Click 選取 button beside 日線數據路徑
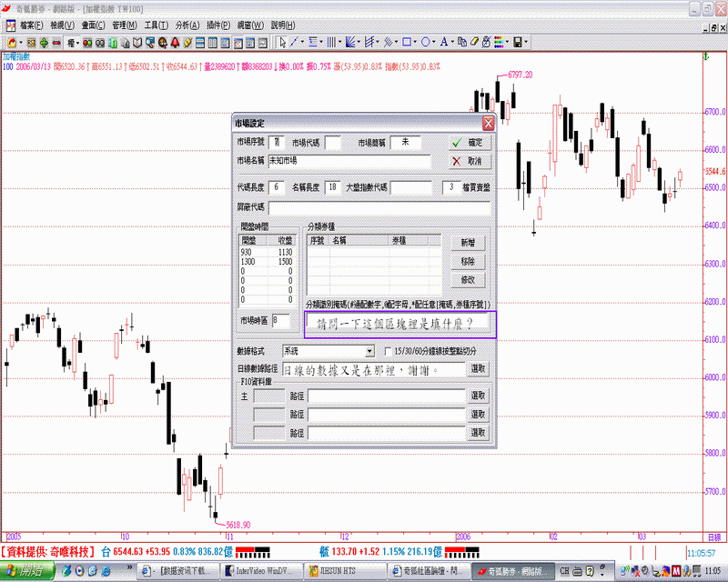Screen dimensions: 728x582 [x=479, y=369]
